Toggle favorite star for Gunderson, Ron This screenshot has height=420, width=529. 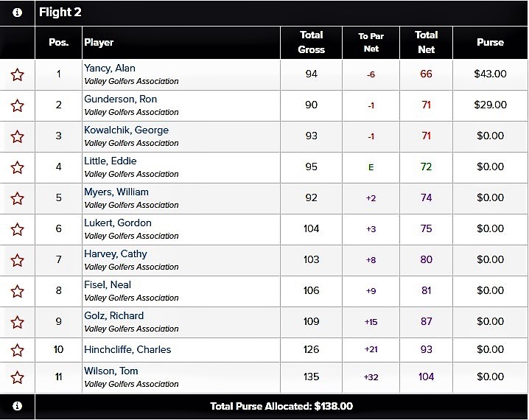click(x=17, y=105)
